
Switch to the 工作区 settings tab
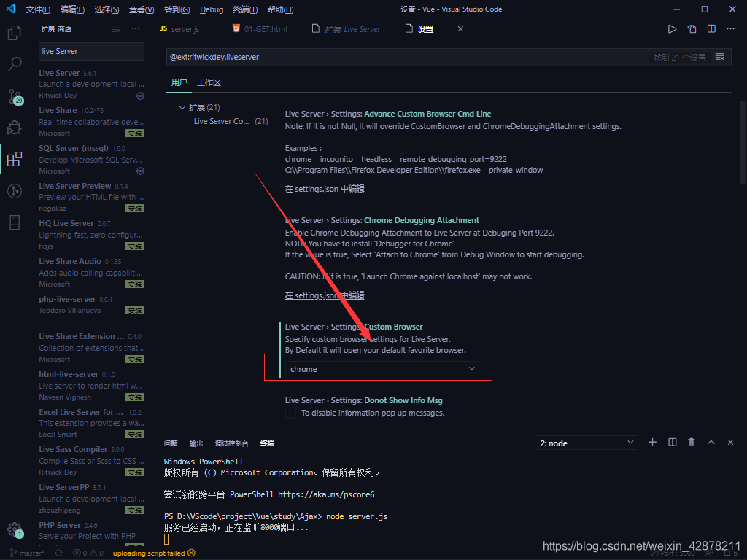(x=209, y=82)
